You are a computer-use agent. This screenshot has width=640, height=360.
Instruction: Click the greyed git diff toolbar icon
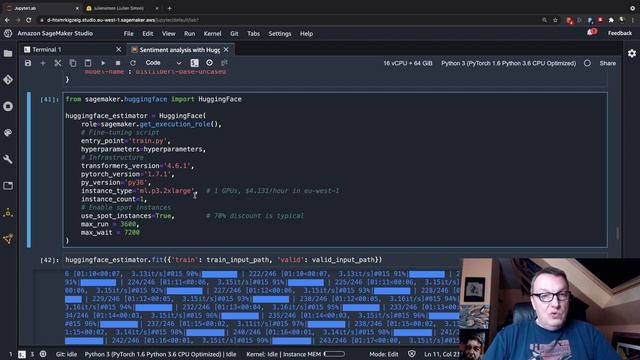(224, 63)
